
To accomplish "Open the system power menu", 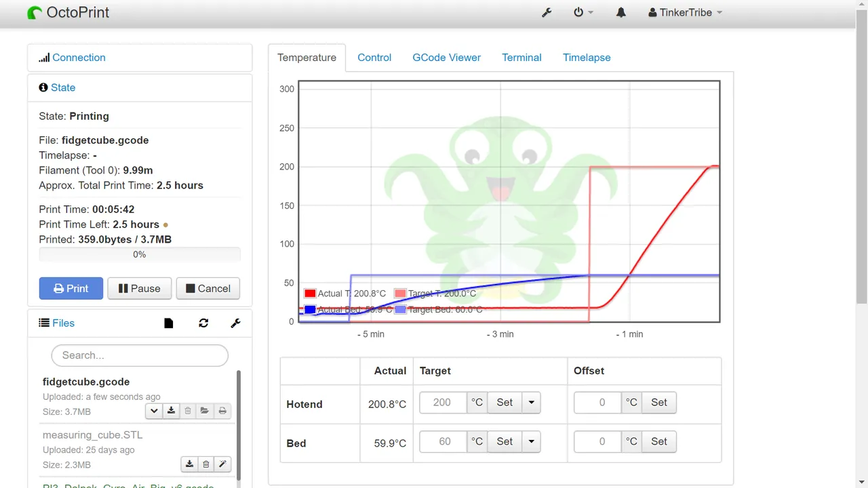I will coord(583,12).
